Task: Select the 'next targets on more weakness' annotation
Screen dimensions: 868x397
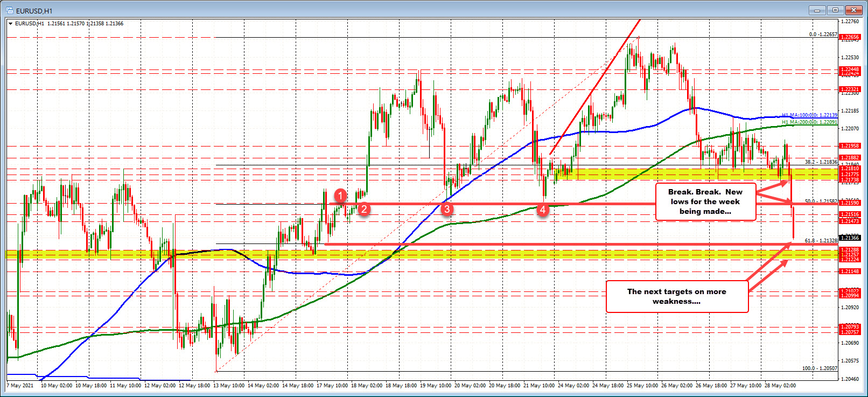Action: point(676,296)
